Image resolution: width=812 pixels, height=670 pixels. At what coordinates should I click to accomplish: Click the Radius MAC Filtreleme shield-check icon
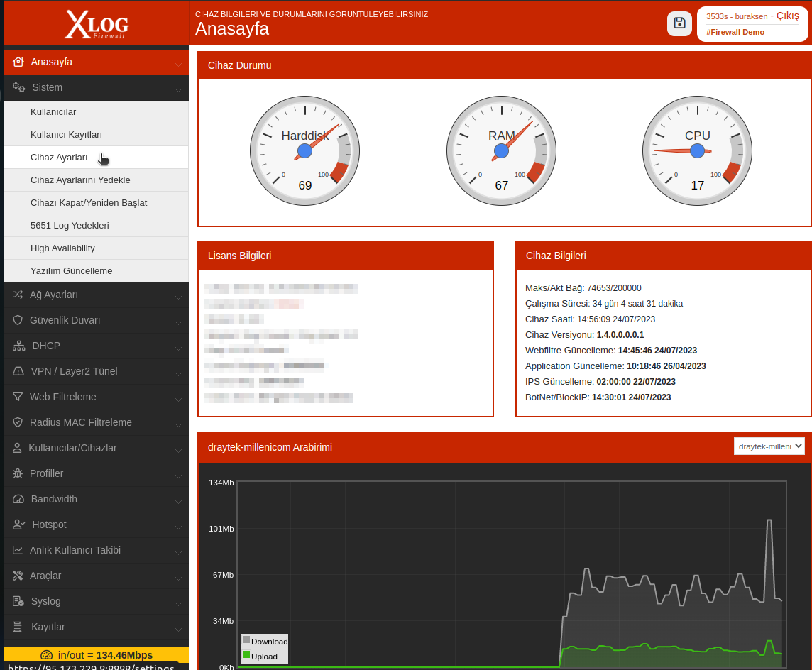pyautogui.click(x=18, y=422)
